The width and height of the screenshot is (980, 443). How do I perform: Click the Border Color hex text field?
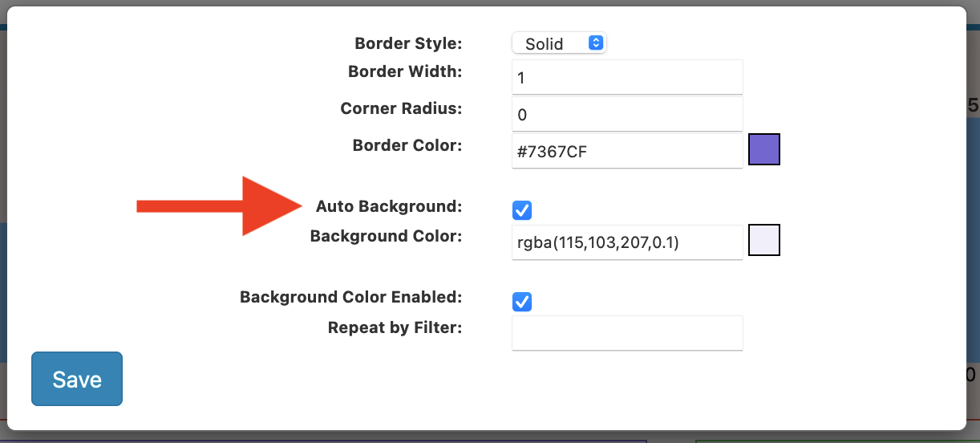[627, 152]
